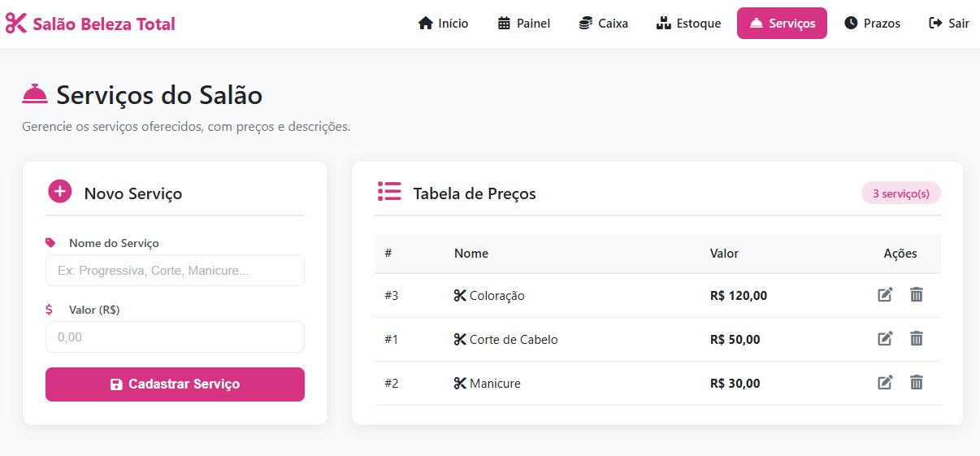Image resolution: width=980 pixels, height=456 pixels.
Task: Click the bell icon beside Serviços do Salão
Action: pyautogui.click(x=35, y=94)
